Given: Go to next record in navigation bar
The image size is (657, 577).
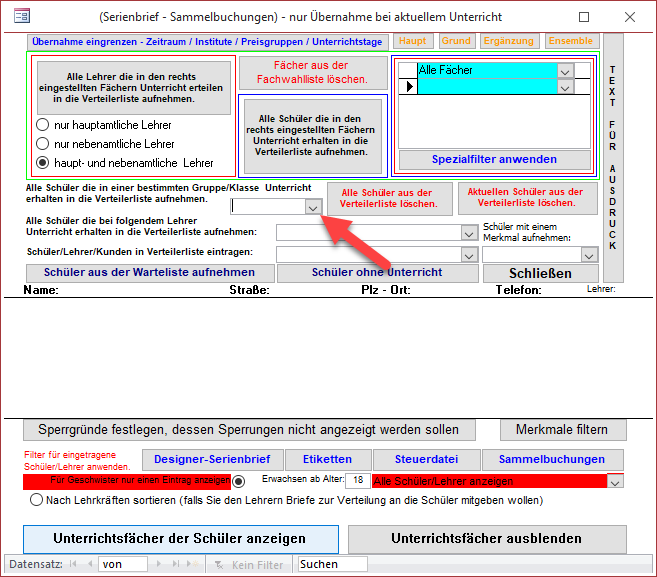Looking at the screenshot, I should click(x=156, y=564).
